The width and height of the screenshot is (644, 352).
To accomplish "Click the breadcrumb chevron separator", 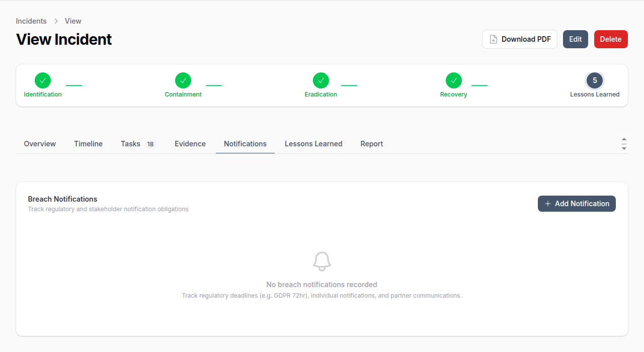I will point(56,21).
